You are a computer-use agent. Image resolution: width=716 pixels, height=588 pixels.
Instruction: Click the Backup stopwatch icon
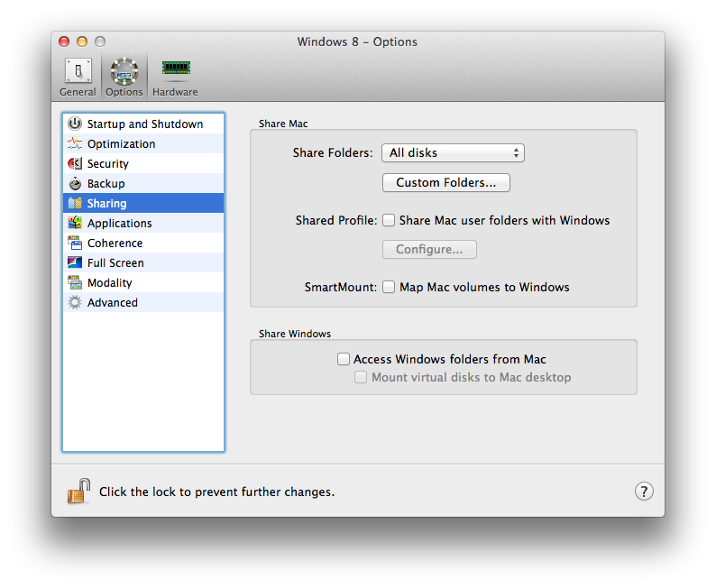(75, 183)
